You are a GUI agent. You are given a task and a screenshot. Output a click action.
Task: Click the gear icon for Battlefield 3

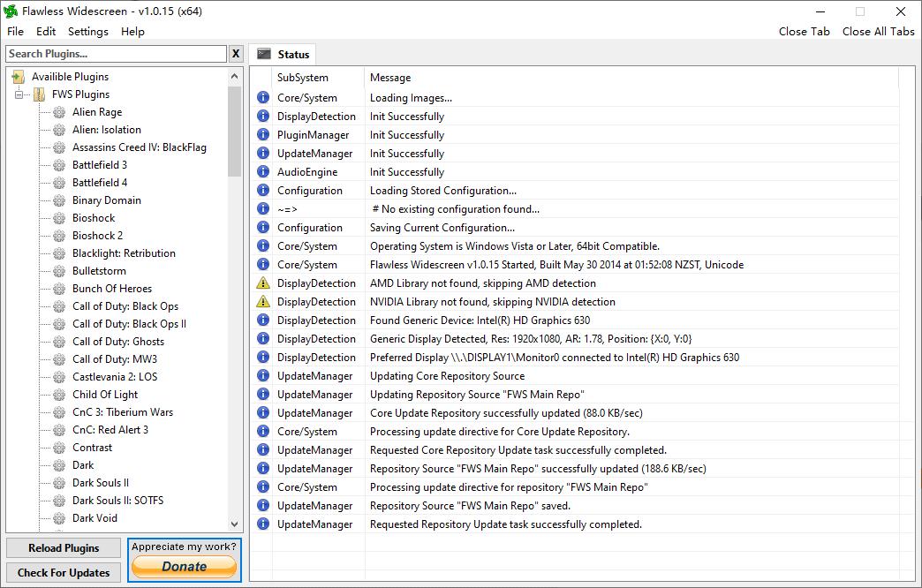tap(59, 165)
